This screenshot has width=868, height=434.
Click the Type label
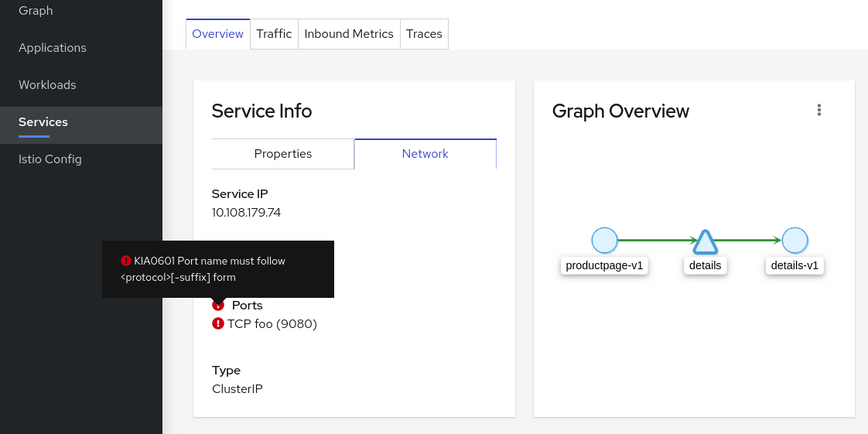click(x=227, y=371)
